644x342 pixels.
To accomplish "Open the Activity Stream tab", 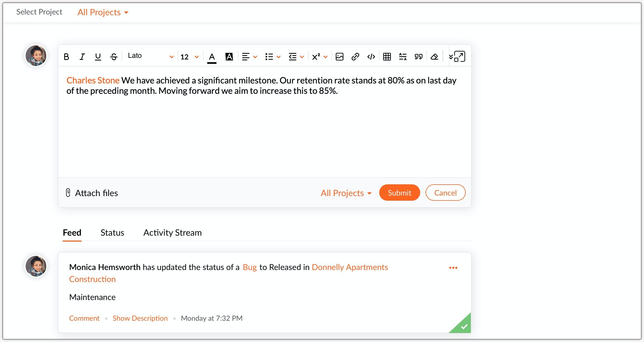I will pos(172,233).
